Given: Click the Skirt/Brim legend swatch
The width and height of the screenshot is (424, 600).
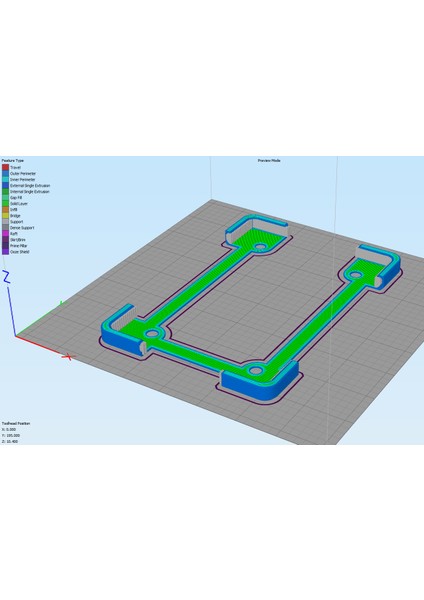Looking at the screenshot, I should (x=5, y=240).
